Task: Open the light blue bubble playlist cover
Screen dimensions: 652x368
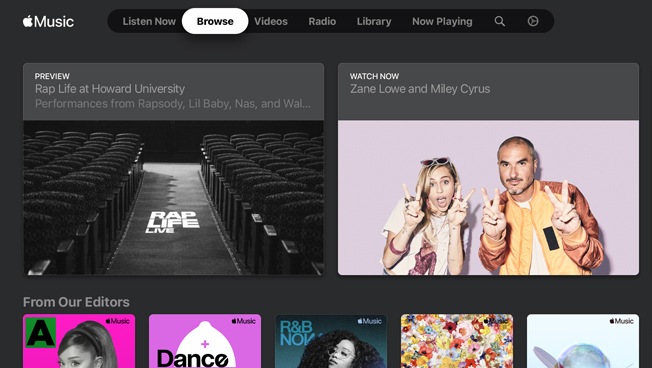Action: [x=583, y=341]
